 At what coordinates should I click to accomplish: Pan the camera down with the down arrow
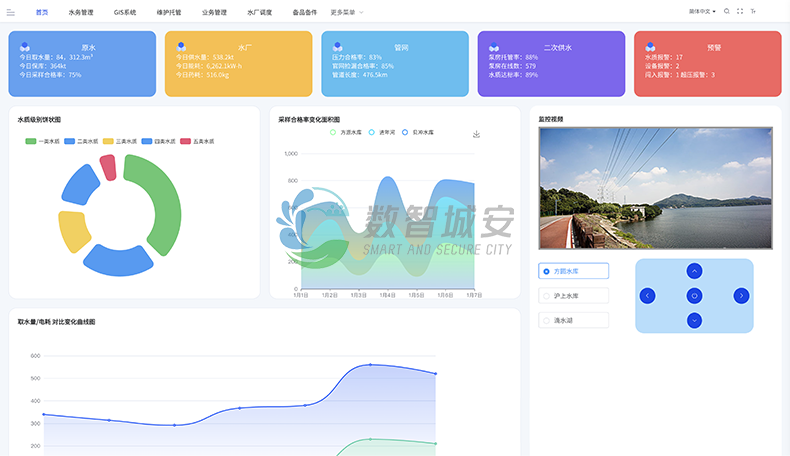694,320
